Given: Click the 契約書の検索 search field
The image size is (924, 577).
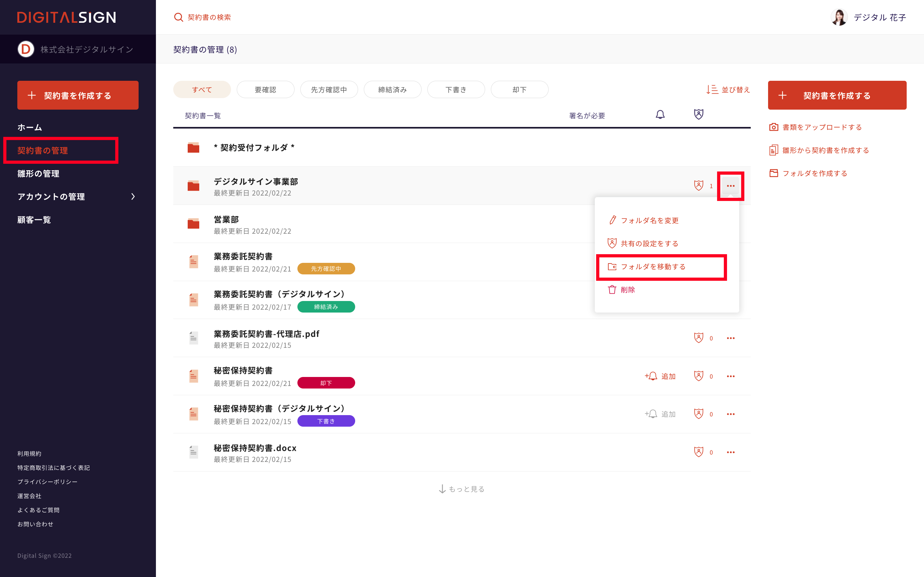Looking at the screenshot, I should [209, 17].
